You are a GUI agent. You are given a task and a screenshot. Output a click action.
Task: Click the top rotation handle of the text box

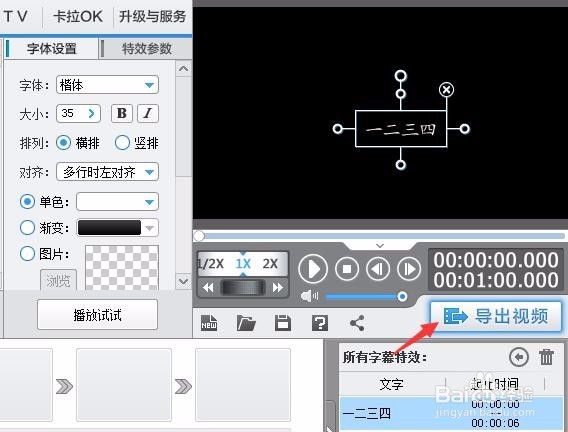click(x=400, y=75)
